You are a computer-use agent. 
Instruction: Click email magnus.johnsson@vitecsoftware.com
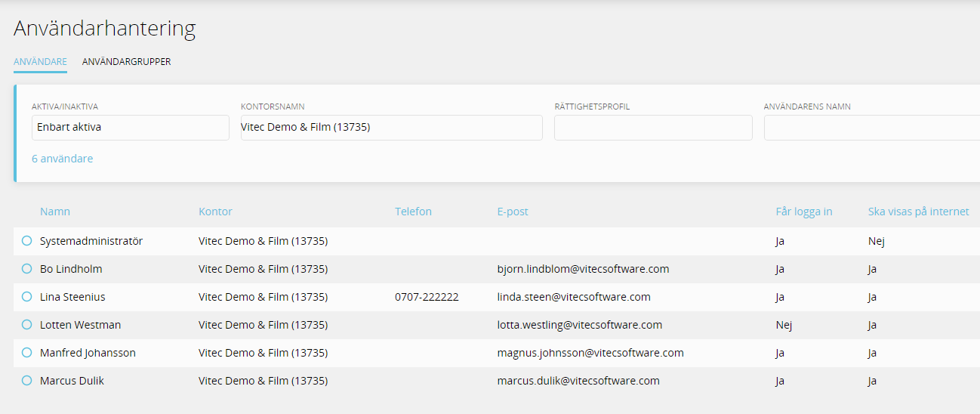click(x=590, y=353)
